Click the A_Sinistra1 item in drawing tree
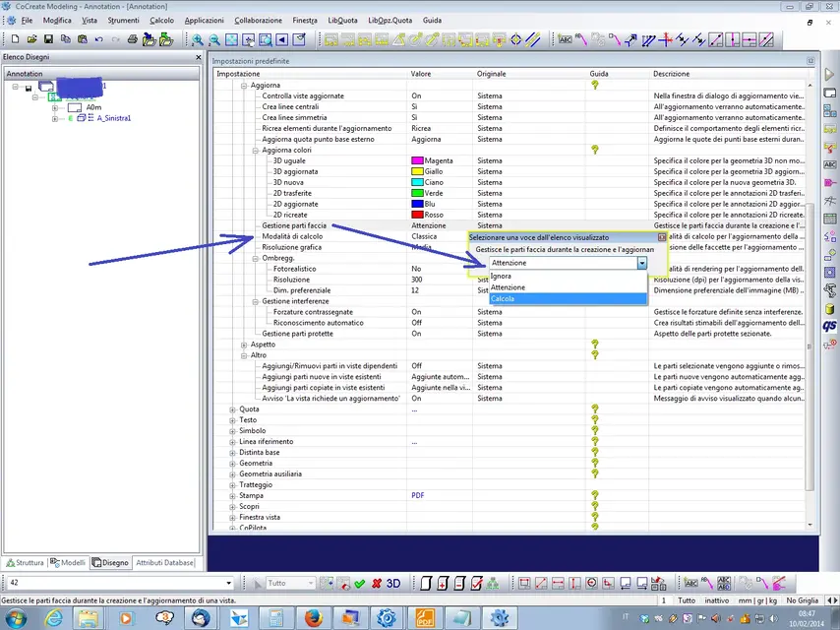The height and width of the screenshot is (630, 840). point(113,118)
